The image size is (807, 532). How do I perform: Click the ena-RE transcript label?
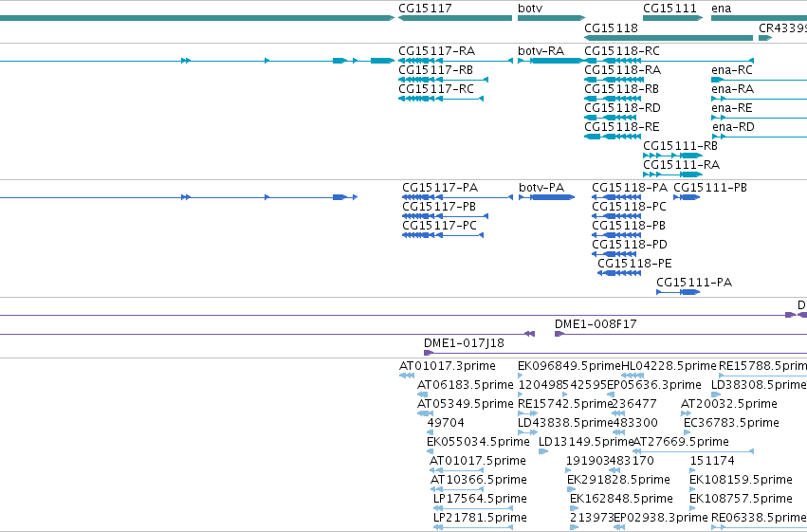pos(732,108)
